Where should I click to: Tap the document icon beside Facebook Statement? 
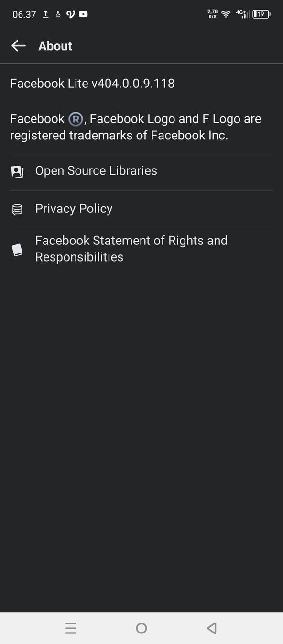point(17,249)
